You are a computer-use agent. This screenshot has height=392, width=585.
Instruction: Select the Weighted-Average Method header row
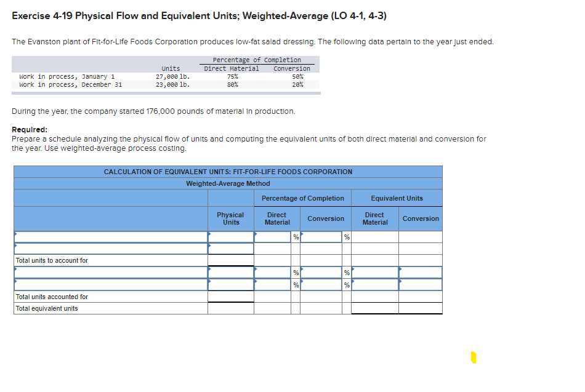228,183
